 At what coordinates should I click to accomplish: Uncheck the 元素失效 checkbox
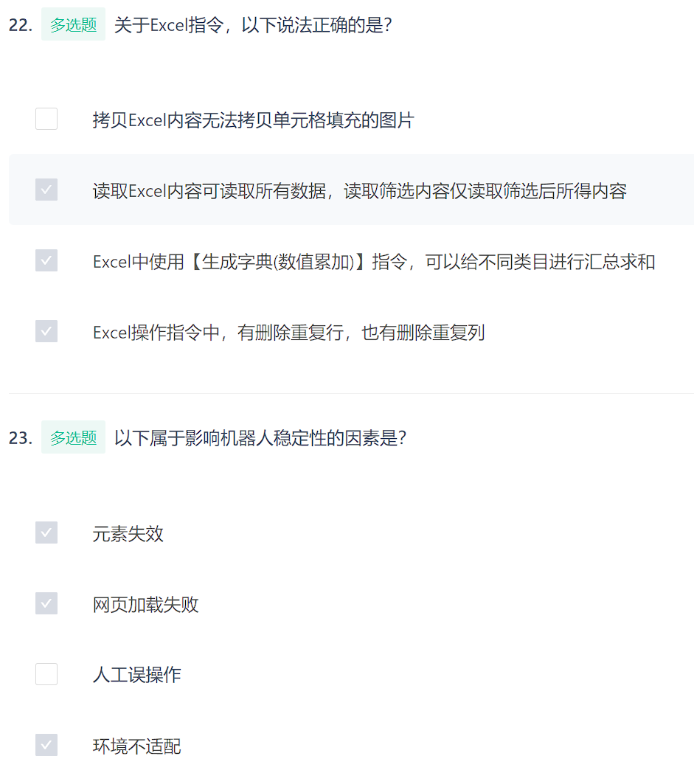coord(46,533)
